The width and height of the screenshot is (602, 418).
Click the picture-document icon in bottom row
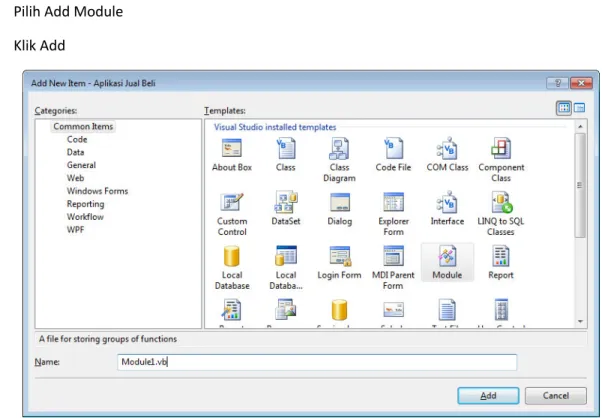286,309
